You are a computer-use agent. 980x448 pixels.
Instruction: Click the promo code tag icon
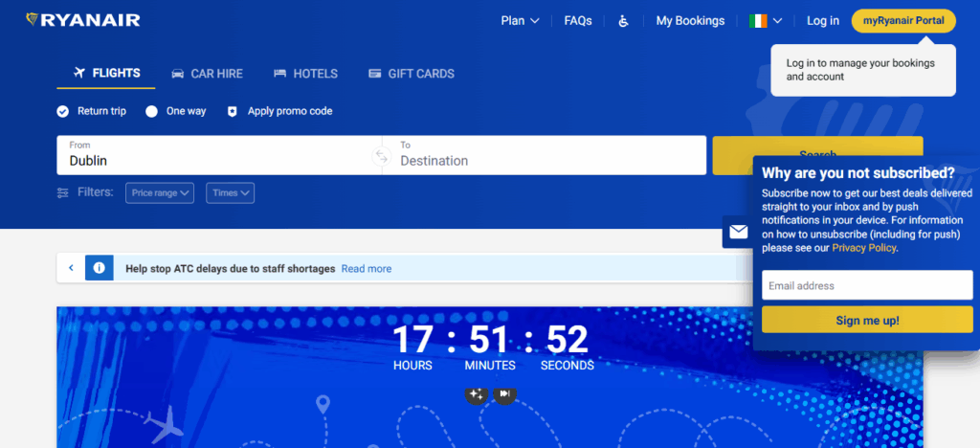point(232,111)
